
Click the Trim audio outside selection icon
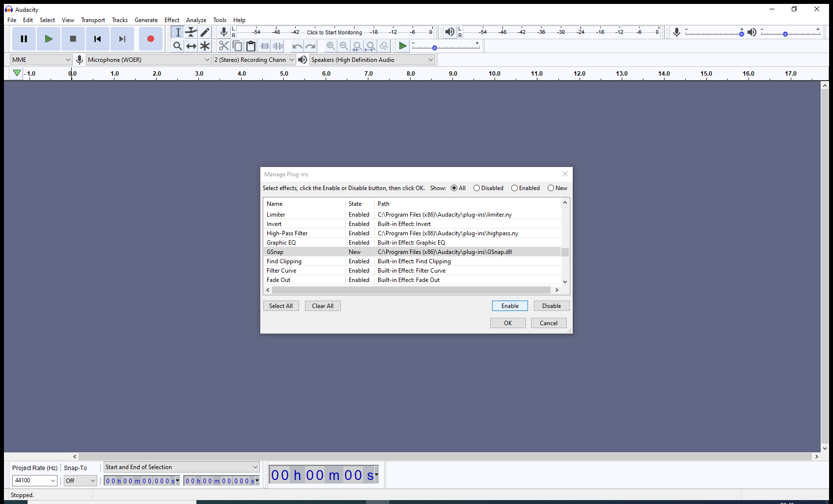coord(265,46)
